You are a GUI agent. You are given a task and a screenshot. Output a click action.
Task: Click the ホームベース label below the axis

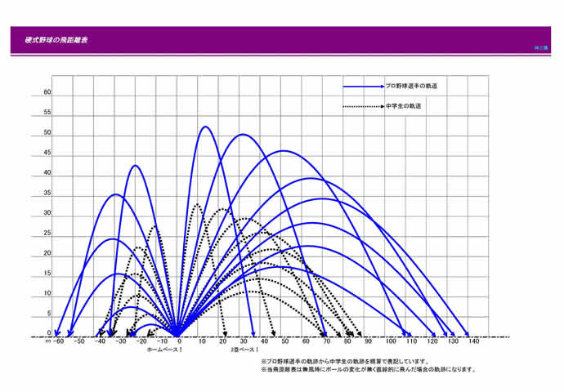(x=162, y=350)
